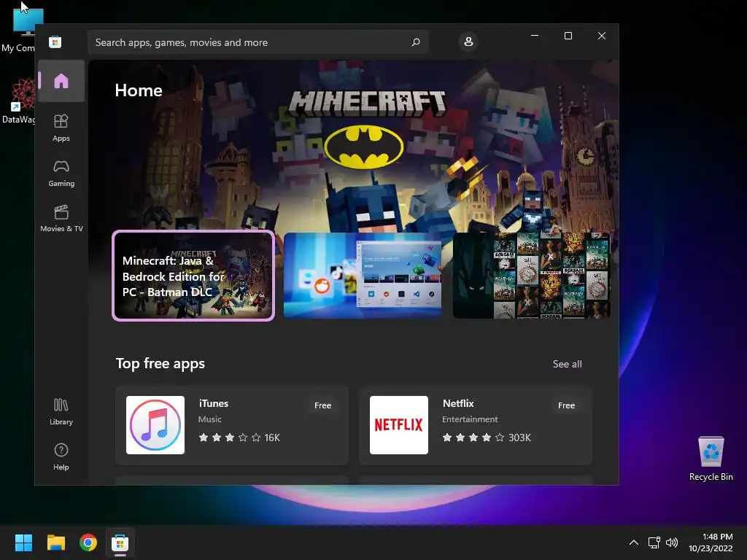The height and width of the screenshot is (560, 747).
Task: Open the user profile account icon
Action: [468, 42]
